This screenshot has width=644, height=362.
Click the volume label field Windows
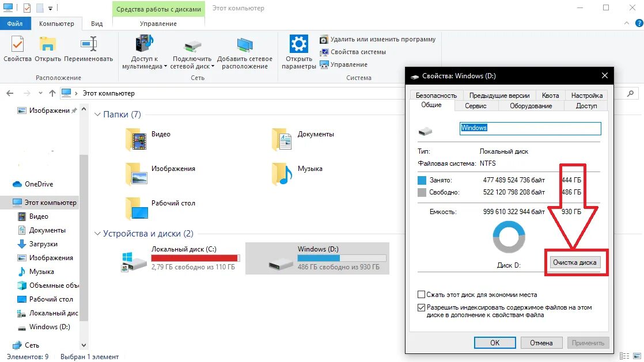click(530, 128)
